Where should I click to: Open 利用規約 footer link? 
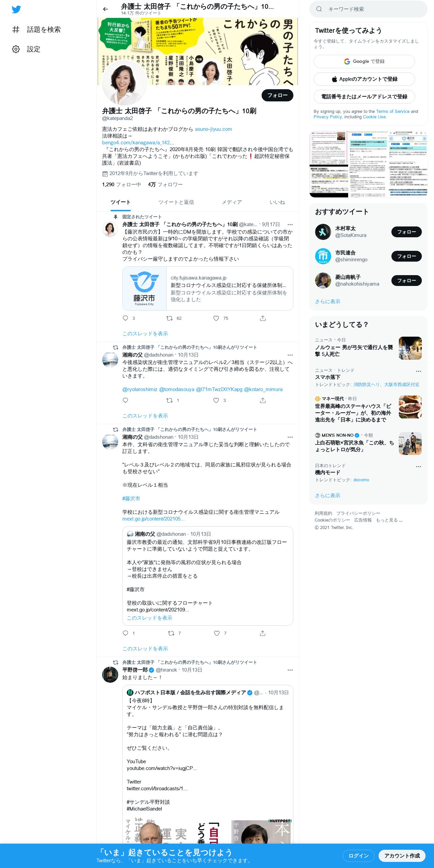click(x=323, y=513)
